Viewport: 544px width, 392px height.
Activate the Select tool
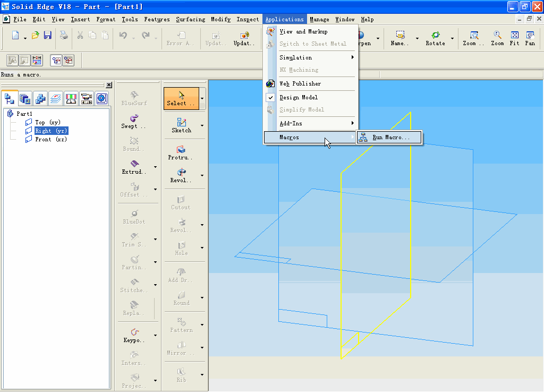(x=182, y=98)
